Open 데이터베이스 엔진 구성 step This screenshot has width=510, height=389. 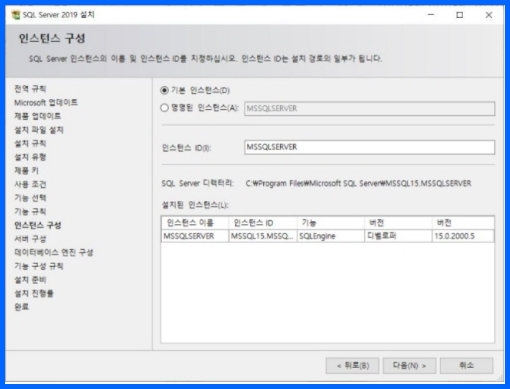54,252
